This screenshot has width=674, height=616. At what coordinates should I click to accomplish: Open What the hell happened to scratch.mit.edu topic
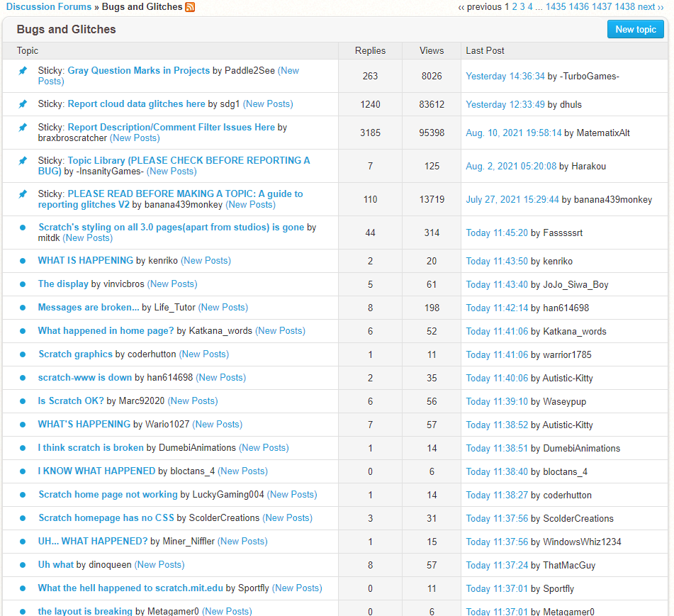coord(130,588)
